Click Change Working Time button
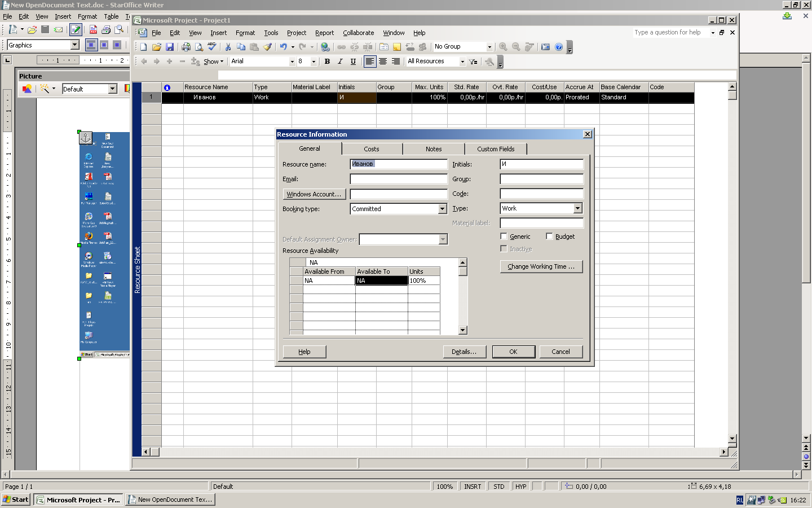 coord(541,266)
